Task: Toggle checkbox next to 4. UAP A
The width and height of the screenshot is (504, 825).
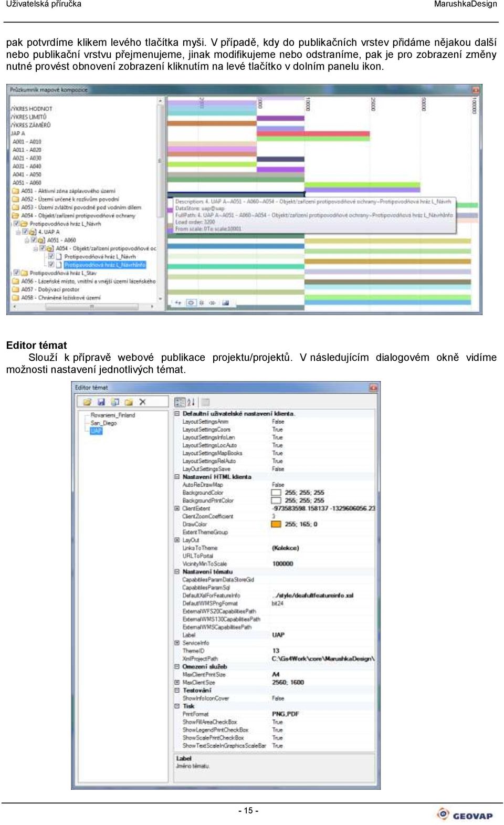Action: point(25,232)
